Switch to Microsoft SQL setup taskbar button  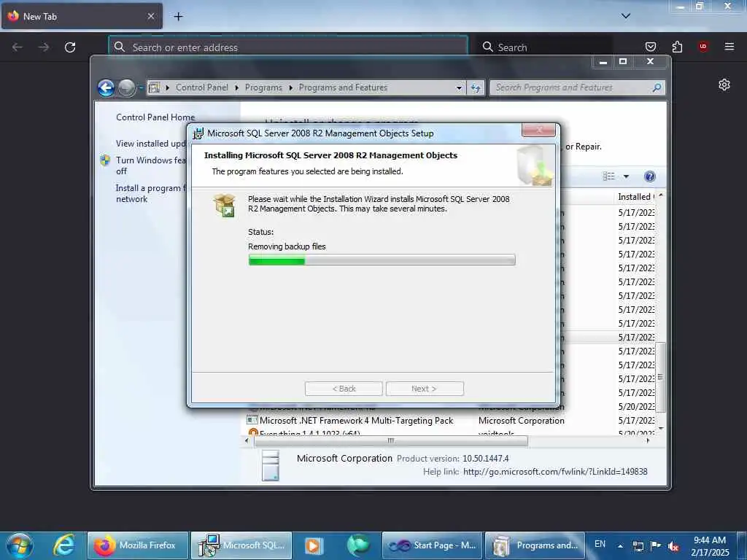(241, 545)
